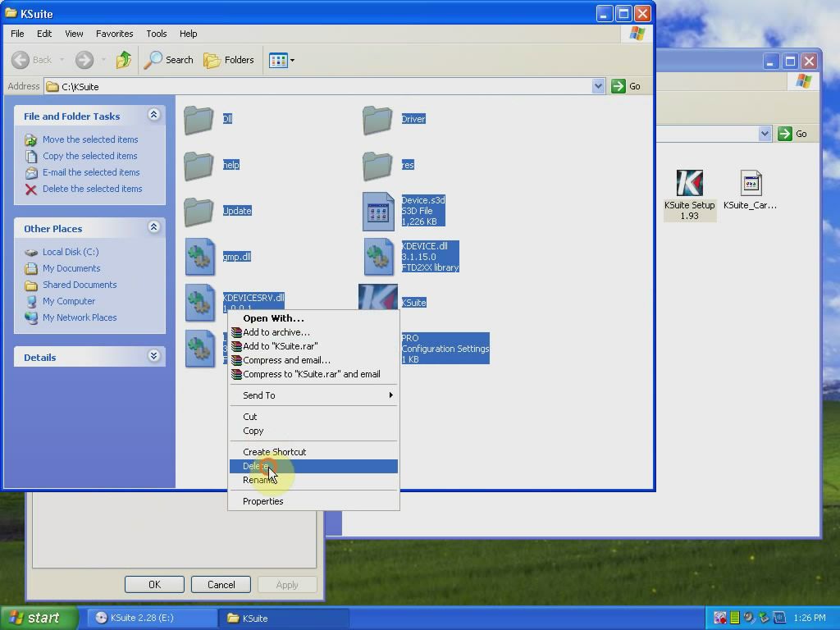Choose Open With... in context menu
The width and height of the screenshot is (840, 630).
313,318
